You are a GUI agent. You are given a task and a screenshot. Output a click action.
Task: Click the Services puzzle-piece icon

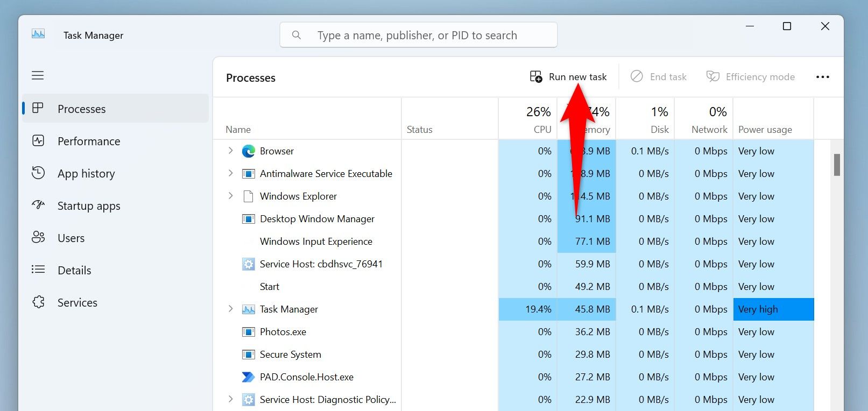tap(38, 302)
